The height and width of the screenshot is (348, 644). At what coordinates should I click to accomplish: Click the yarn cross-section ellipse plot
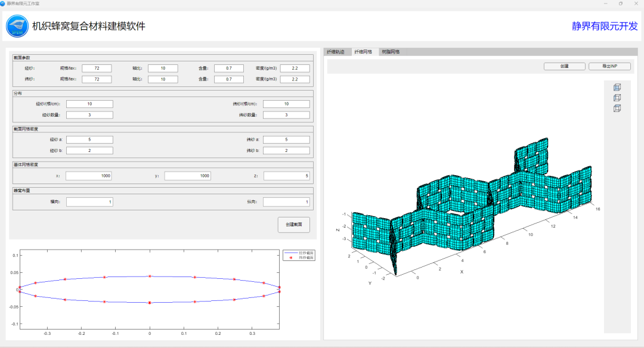pyautogui.click(x=150, y=290)
